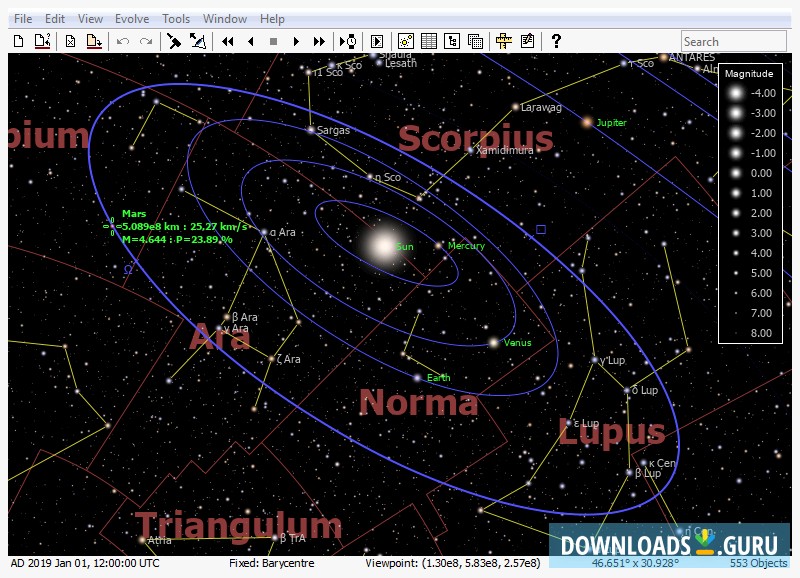Click the Norma constellation name
The image size is (800, 578).
(x=419, y=403)
